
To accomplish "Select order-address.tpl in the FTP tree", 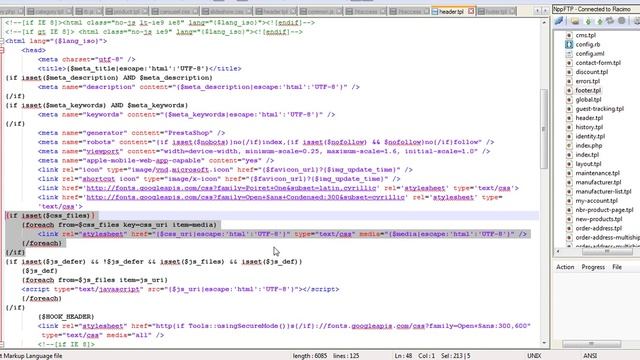I will point(599,228).
